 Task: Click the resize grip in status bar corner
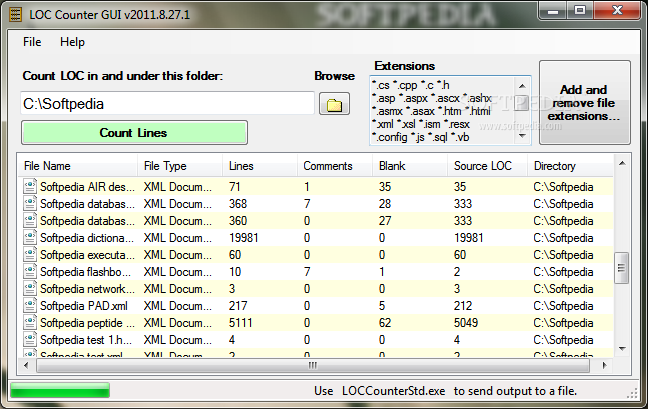(633, 394)
